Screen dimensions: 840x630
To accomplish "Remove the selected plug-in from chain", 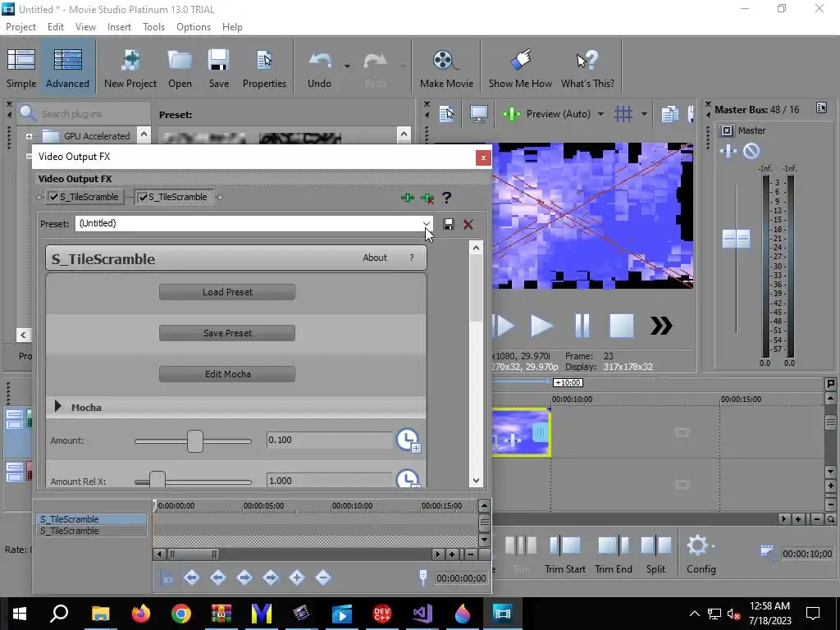I will tap(427, 198).
